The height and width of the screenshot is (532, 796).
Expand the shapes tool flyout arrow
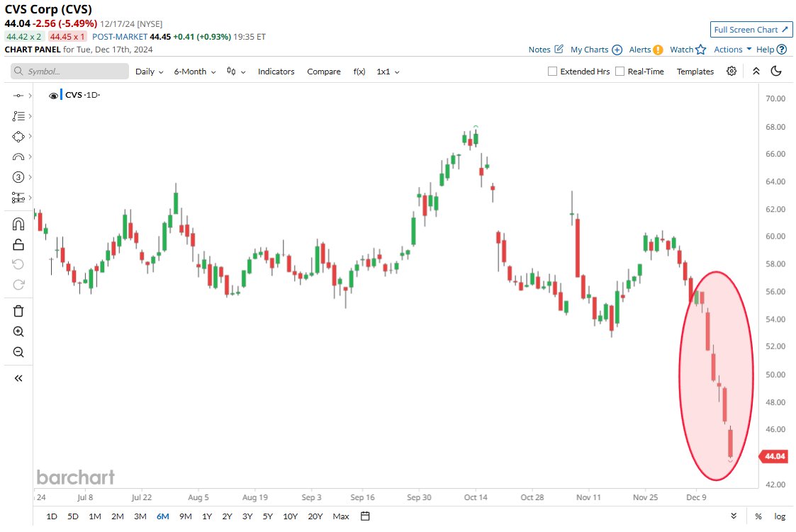click(30, 137)
